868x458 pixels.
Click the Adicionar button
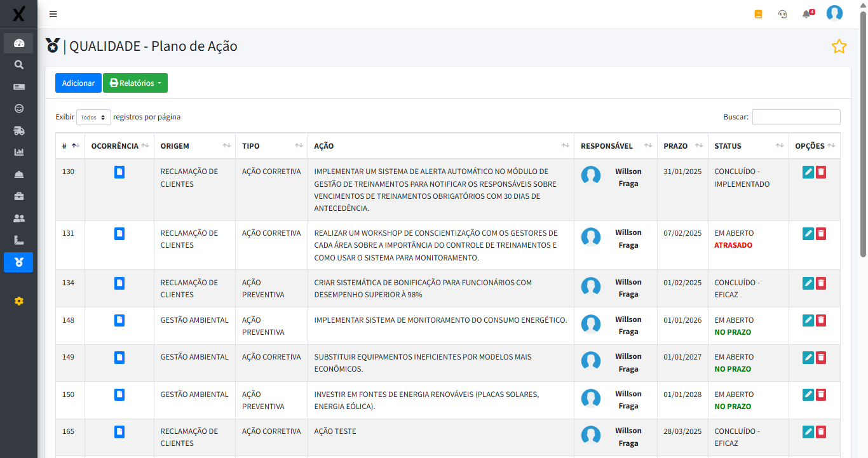[78, 83]
